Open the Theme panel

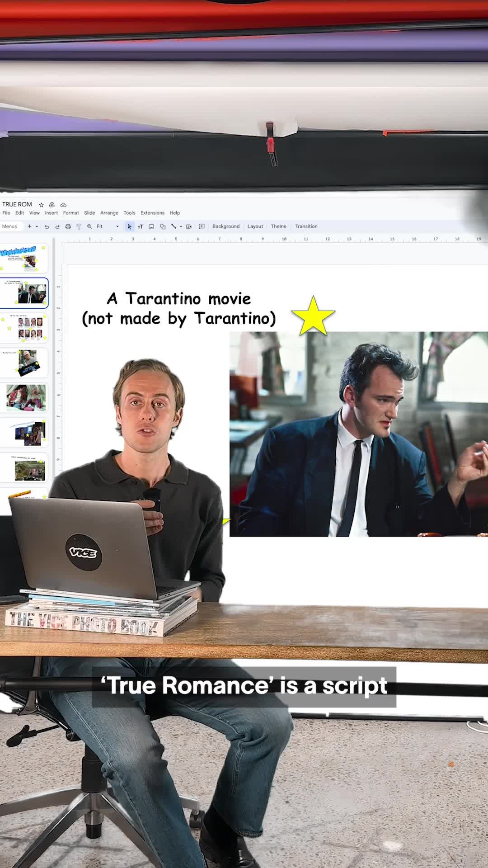point(279,226)
